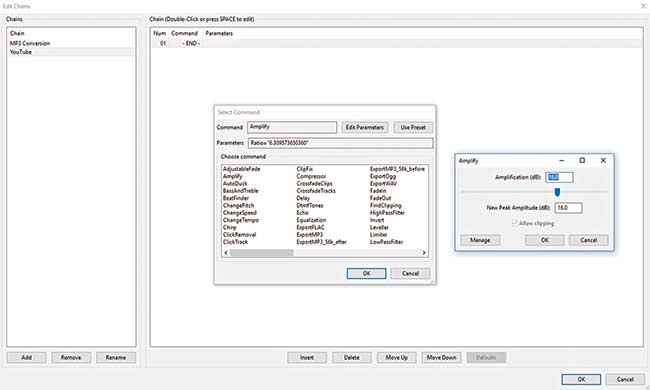
Task: Select ClickRemoval in the command list
Action: pos(240,235)
